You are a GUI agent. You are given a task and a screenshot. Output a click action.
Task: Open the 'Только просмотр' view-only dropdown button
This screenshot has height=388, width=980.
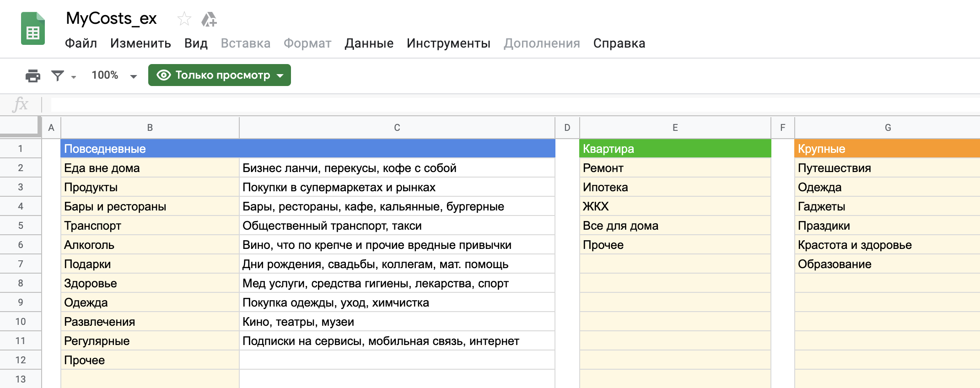[220, 75]
